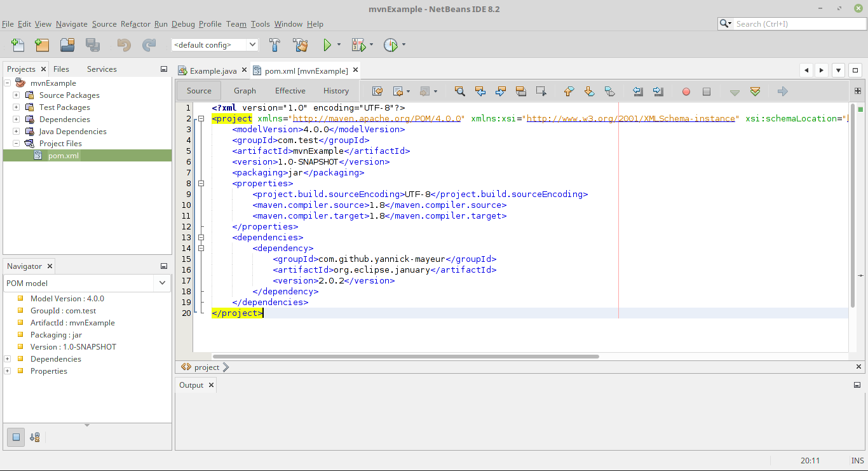Screen dimensions: 868x471
Task: Collapse code fold at line 8 properties
Action: [x=201, y=183]
